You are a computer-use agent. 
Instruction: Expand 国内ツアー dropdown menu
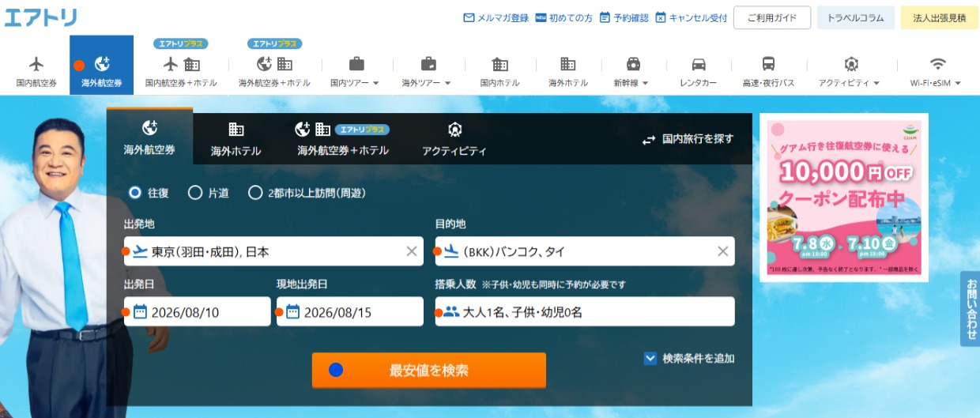coord(356,71)
